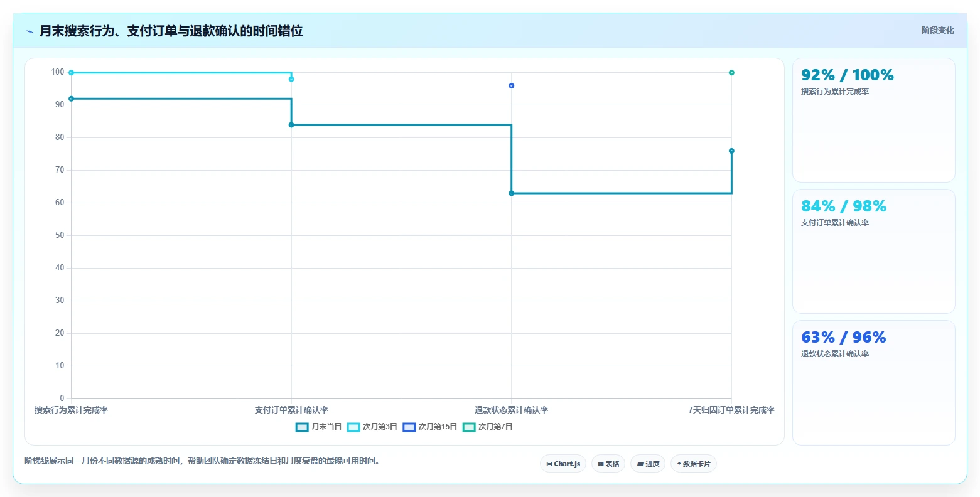Select the Chart.js chip
980x497 pixels.
tap(563, 464)
